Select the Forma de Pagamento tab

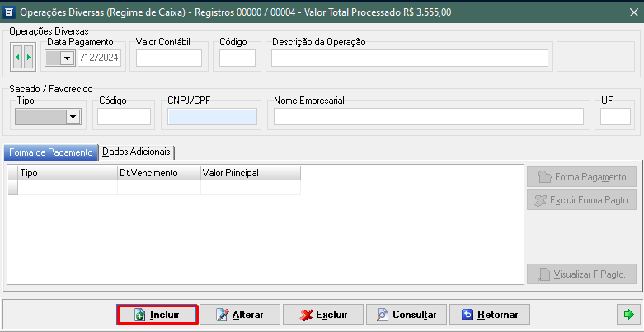point(51,152)
